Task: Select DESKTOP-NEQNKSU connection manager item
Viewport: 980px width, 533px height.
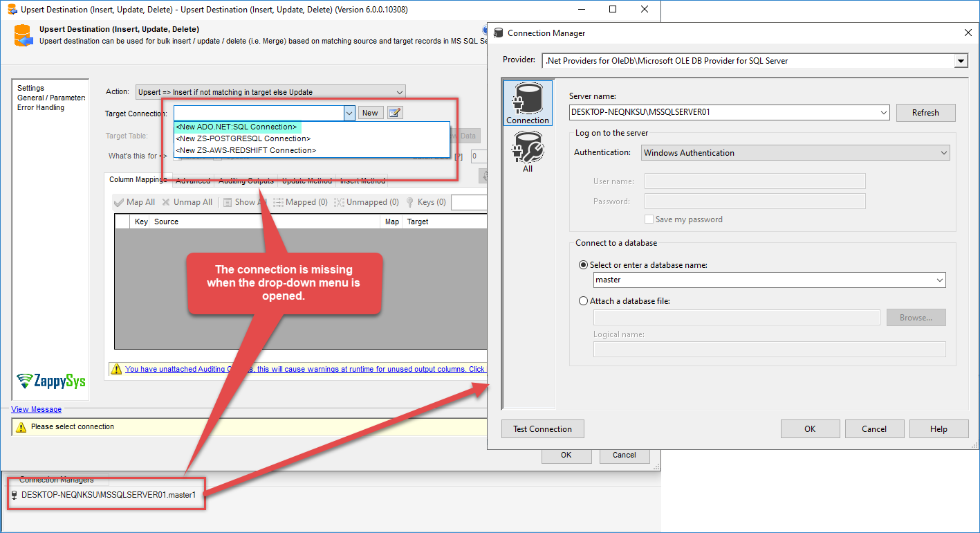Action: click(109, 495)
